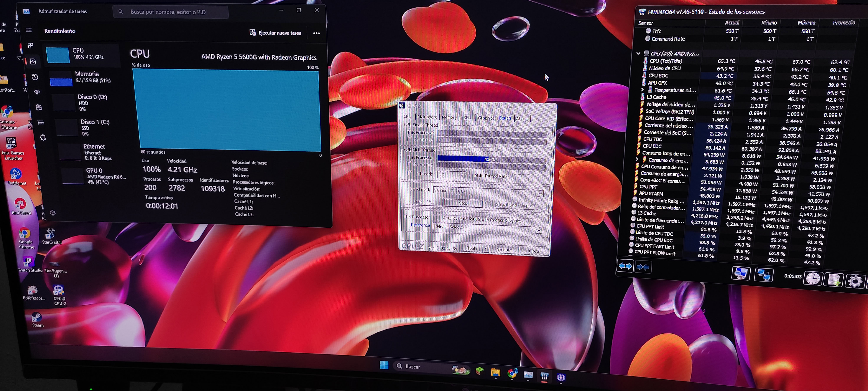Click Stop to halt the CPU-Z benchmark
The height and width of the screenshot is (391, 868).
463,203
